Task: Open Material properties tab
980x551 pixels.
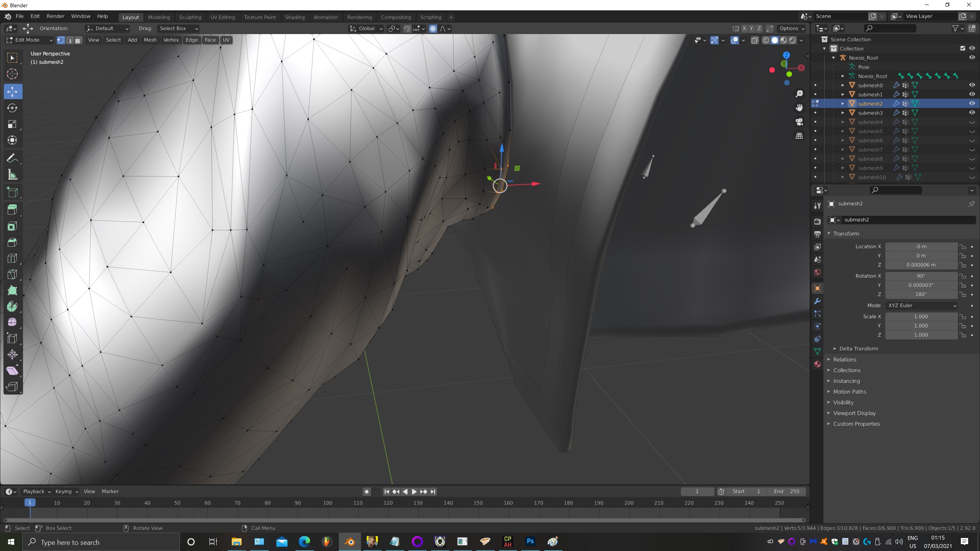Action: [817, 364]
